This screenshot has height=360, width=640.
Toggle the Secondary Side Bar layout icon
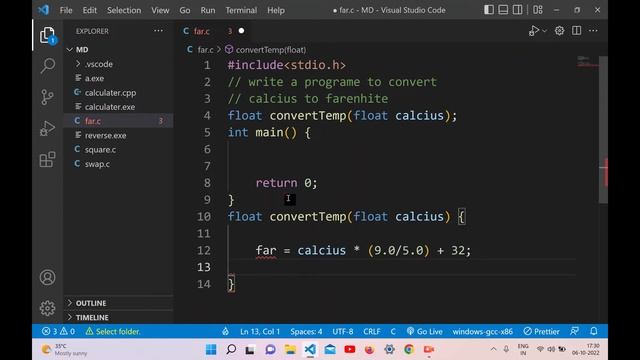click(x=517, y=10)
